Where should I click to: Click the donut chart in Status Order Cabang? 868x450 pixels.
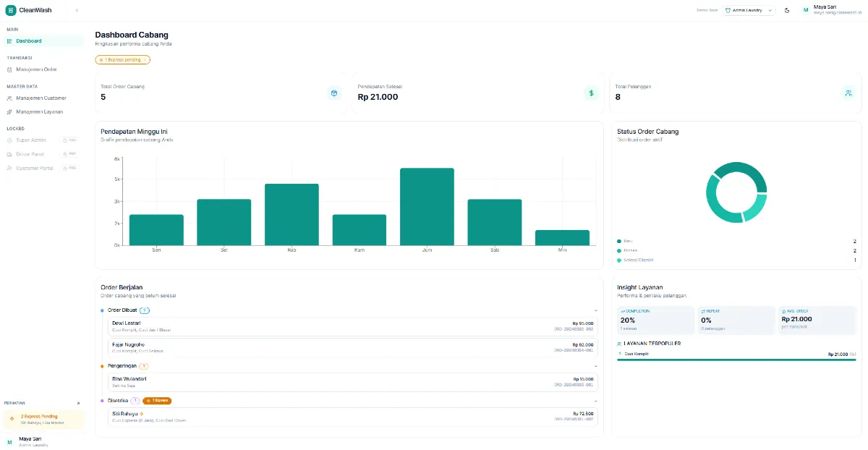pos(736,192)
